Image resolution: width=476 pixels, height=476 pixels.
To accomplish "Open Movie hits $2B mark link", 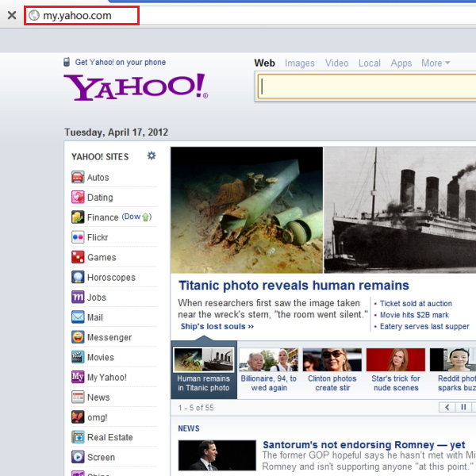I will [x=414, y=315].
